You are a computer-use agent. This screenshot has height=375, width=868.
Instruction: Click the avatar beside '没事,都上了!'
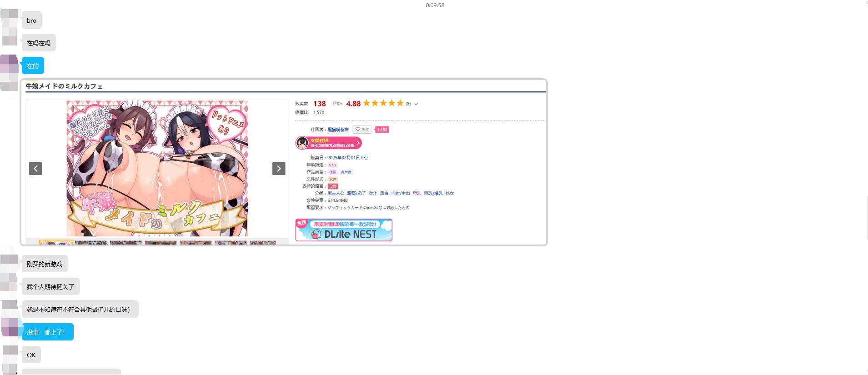pyautogui.click(x=10, y=327)
